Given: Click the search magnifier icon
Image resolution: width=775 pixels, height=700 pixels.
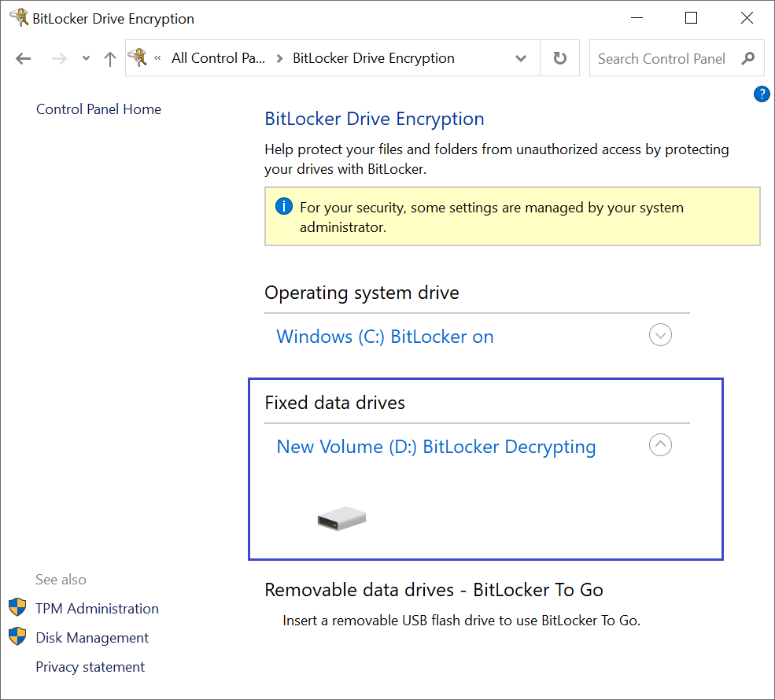Looking at the screenshot, I should (x=747, y=58).
